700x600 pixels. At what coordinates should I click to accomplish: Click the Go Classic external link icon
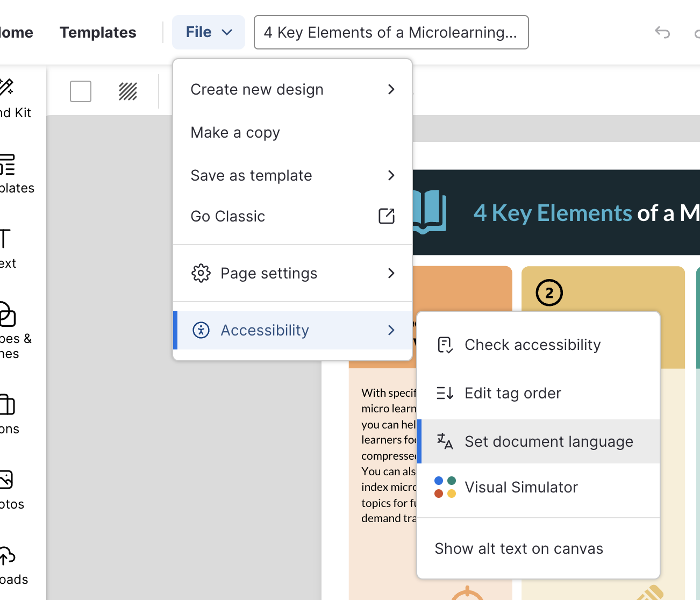click(x=387, y=216)
